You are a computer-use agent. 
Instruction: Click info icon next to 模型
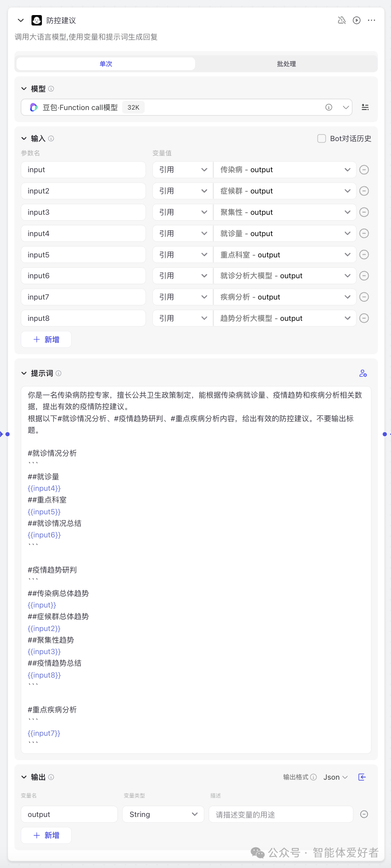coord(51,89)
